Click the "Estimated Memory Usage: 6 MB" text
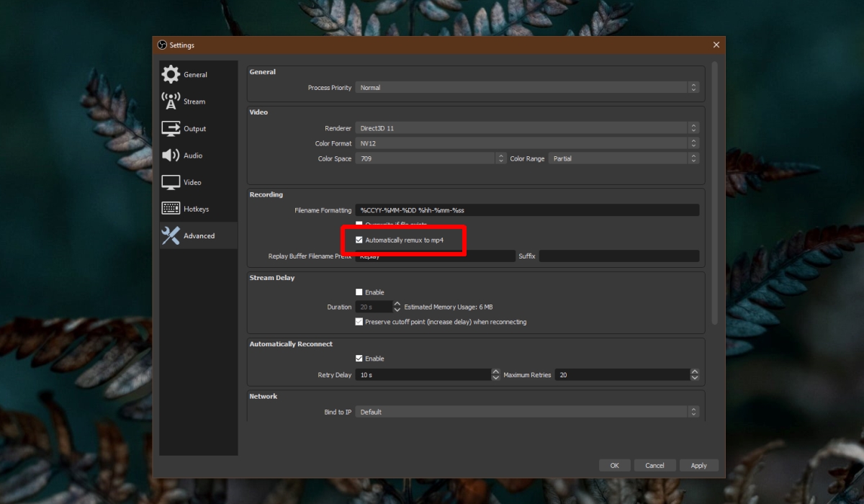864x504 pixels. (x=449, y=307)
